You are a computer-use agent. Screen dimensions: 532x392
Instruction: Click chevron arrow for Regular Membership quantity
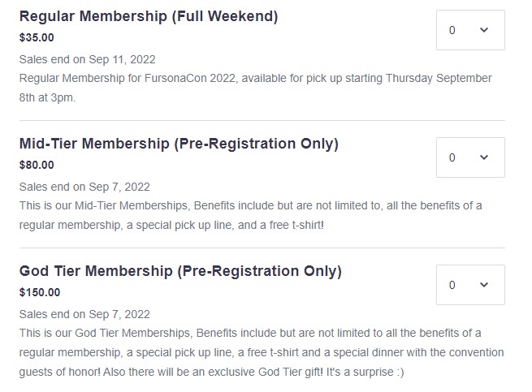pyautogui.click(x=484, y=30)
